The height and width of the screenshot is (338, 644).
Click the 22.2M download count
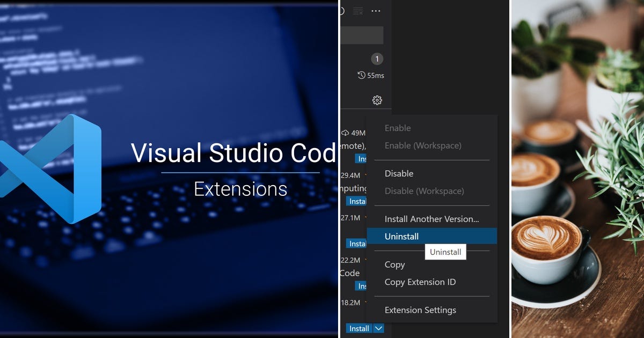click(x=350, y=260)
